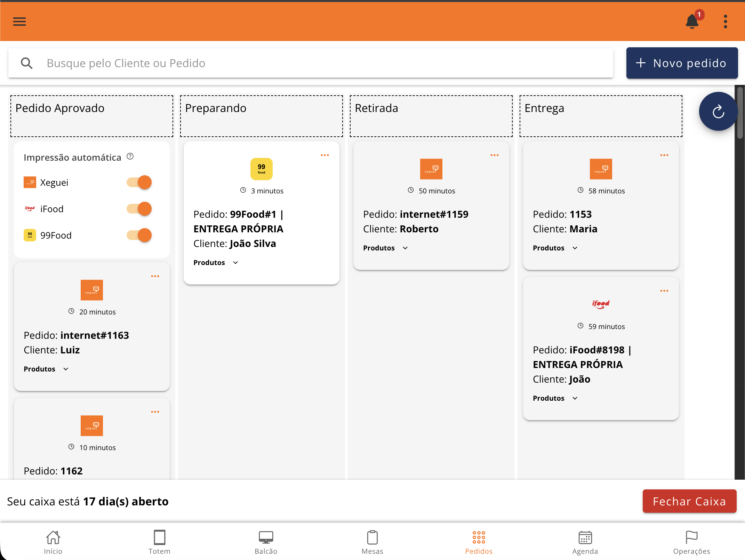Disable automatic printing for Xeguei

139,182
